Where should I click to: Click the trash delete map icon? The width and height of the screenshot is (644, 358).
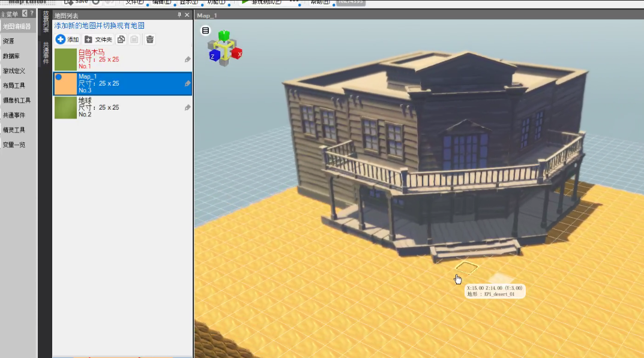[150, 40]
